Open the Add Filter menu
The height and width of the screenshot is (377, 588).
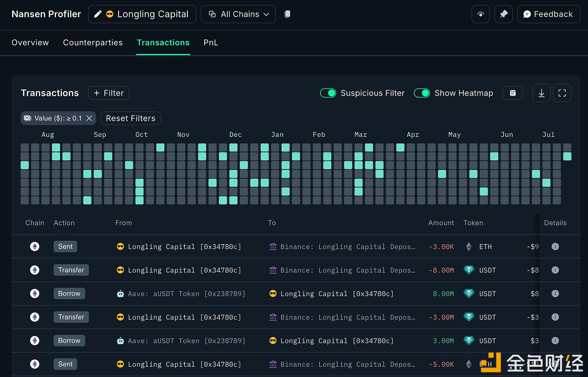click(109, 93)
